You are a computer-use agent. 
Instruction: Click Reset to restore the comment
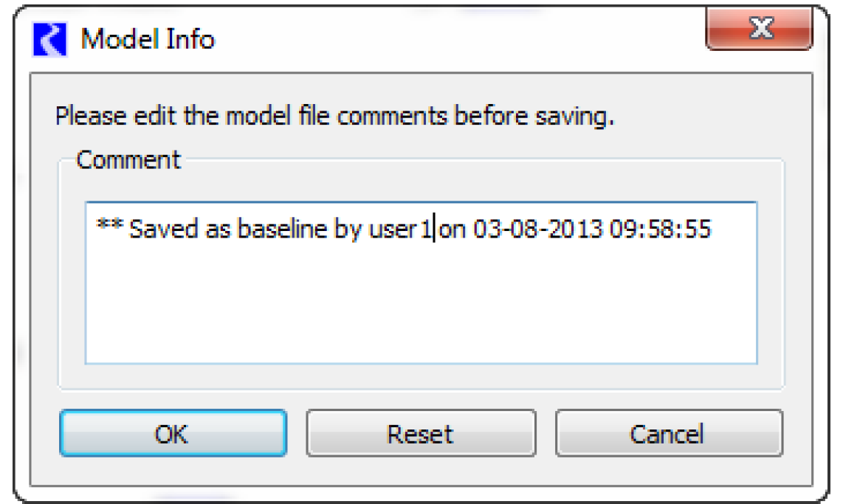420,434
